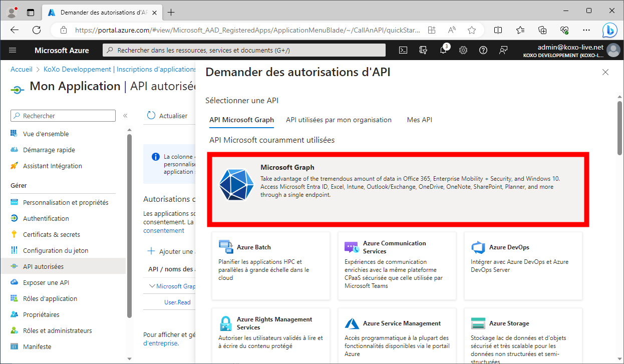Click the left menu Rechercher field
The width and height of the screenshot is (624, 364).
tap(63, 116)
